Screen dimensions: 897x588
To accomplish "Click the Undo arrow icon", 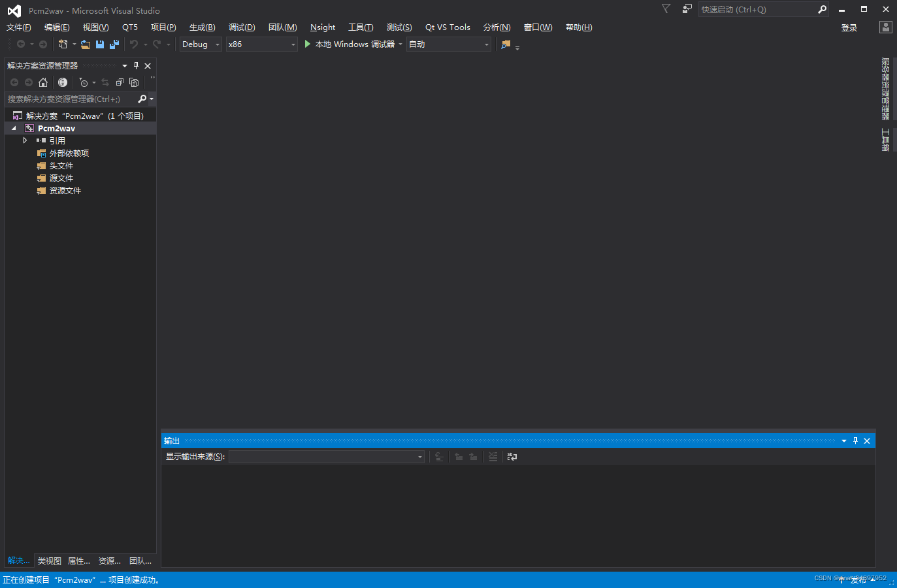I will (134, 44).
